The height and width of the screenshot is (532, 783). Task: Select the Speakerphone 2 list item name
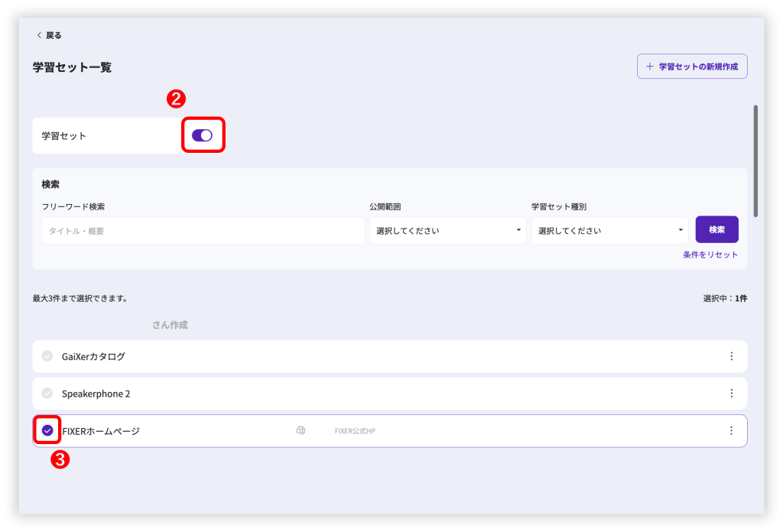(x=96, y=394)
